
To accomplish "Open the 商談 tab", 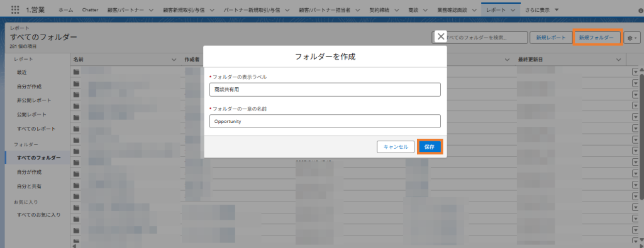I will [414, 10].
